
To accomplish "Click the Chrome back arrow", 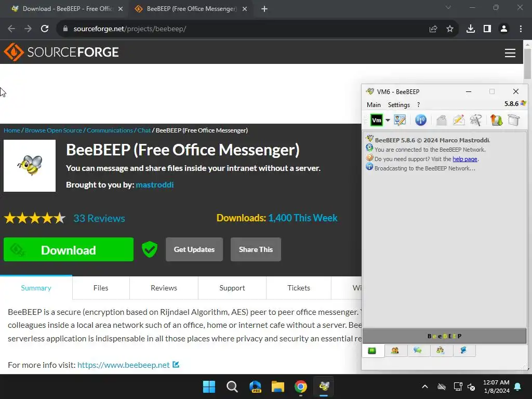I will (11, 29).
